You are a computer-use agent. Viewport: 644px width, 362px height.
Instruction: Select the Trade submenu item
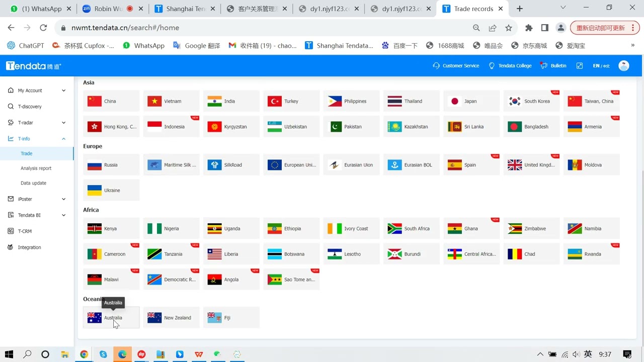pos(37,153)
